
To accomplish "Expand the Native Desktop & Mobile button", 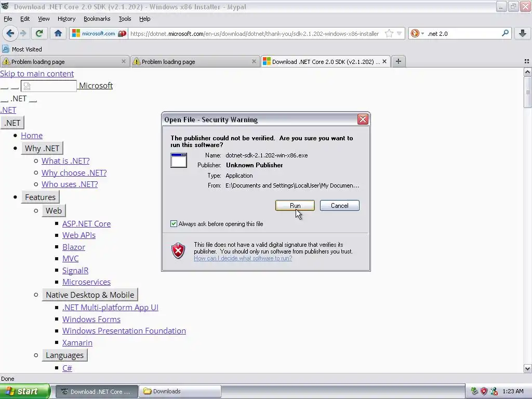I will click(x=90, y=295).
